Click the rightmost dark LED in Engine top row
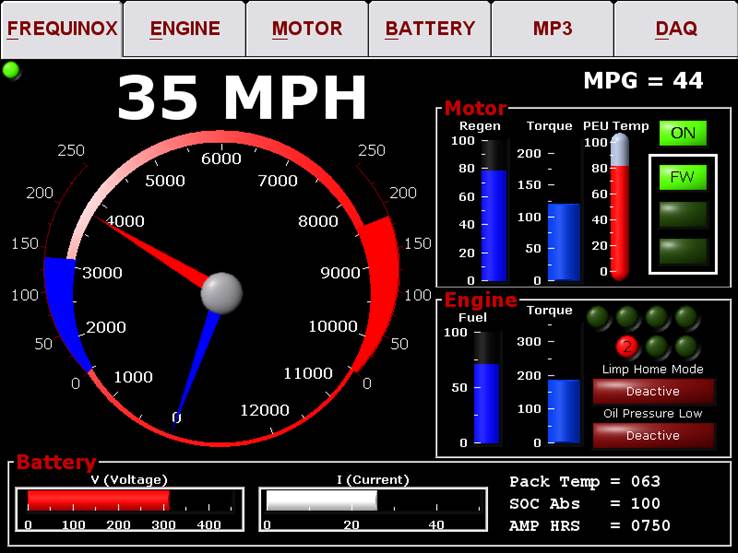 pos(686,318)
